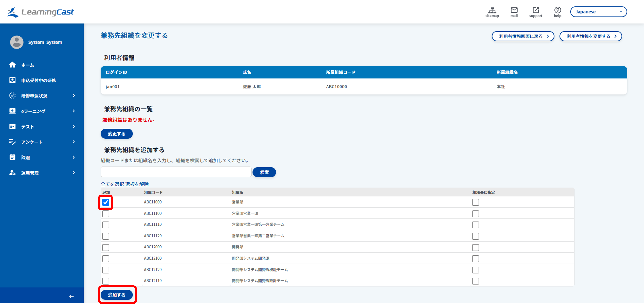
Task: Collapse the sidebar with the left arrow
Action: point(72,296)
